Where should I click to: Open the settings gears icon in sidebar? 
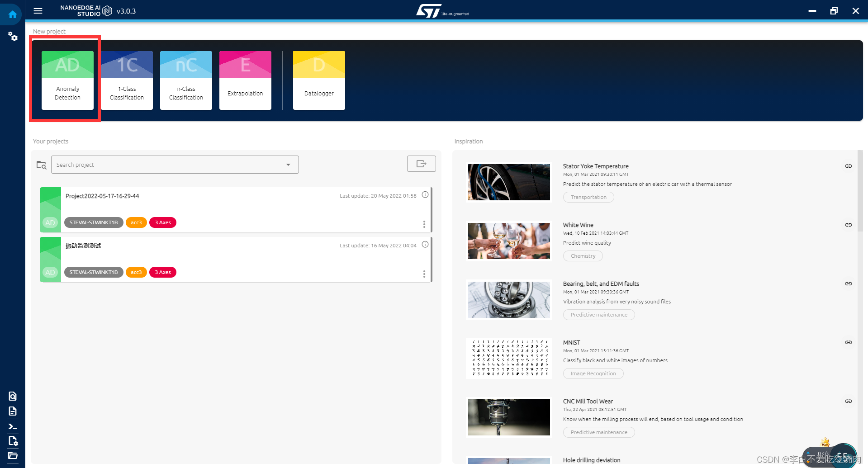point(13,37)
